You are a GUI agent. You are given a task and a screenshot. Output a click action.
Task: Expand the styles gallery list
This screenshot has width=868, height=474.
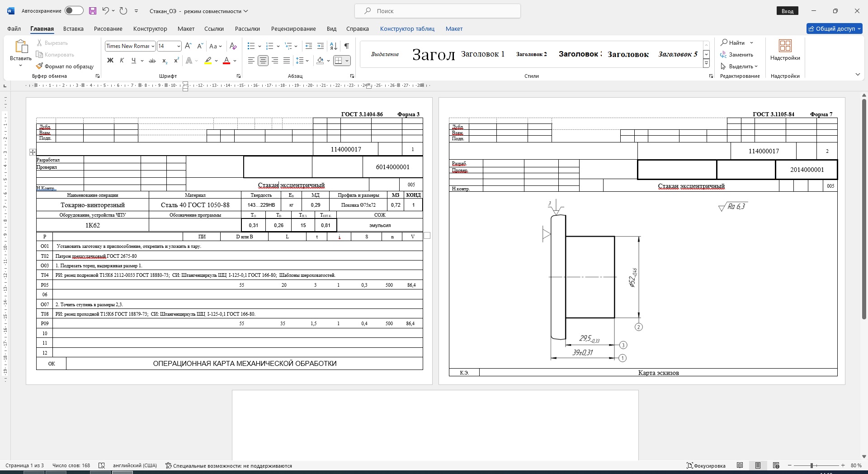706,64
